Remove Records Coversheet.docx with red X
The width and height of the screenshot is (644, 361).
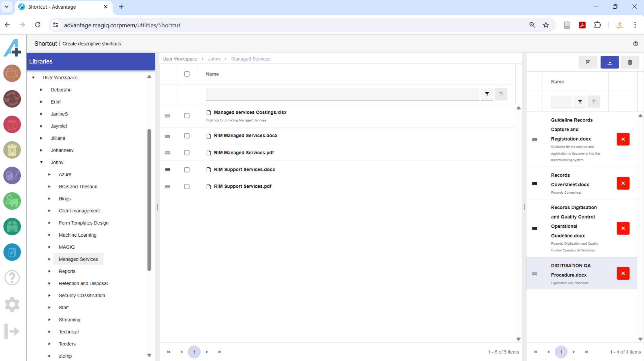623,183
